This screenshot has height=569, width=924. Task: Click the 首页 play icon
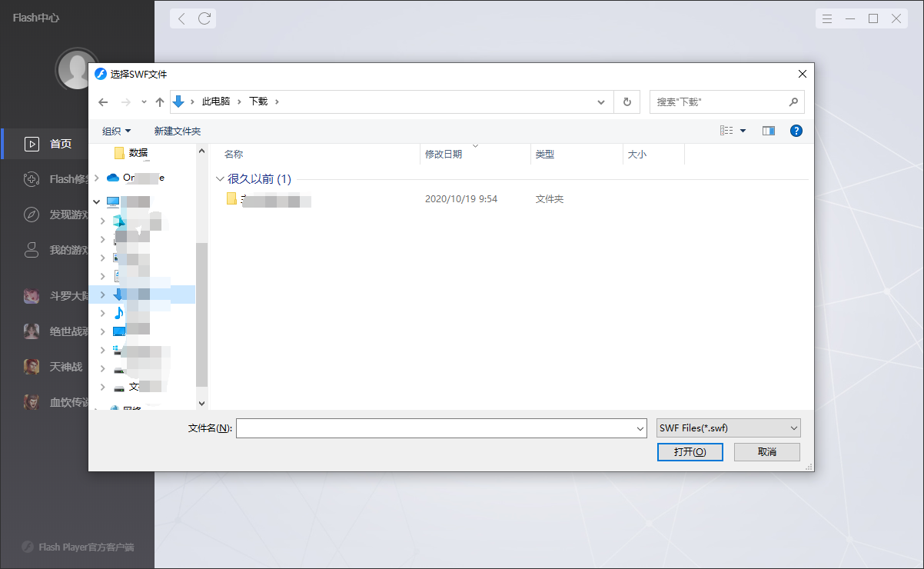(32, 144)
